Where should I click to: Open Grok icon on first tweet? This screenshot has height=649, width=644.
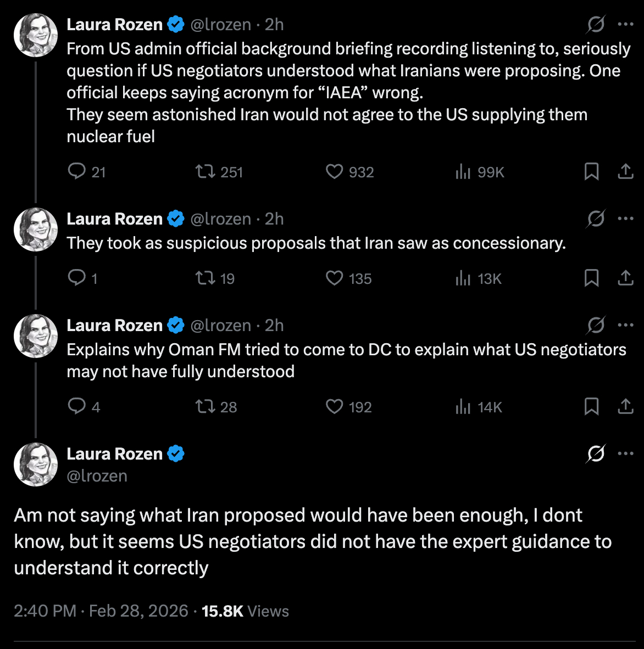point(596,24)
